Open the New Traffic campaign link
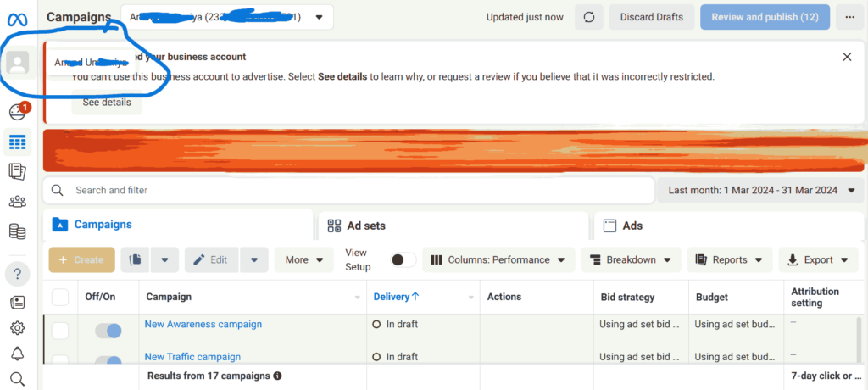 click(x=192, y=357)
